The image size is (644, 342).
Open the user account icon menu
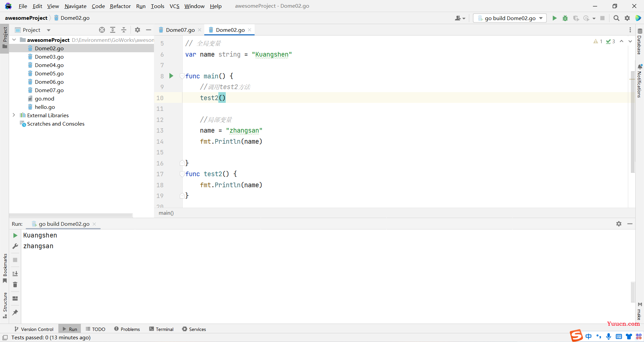coord(460,18)
